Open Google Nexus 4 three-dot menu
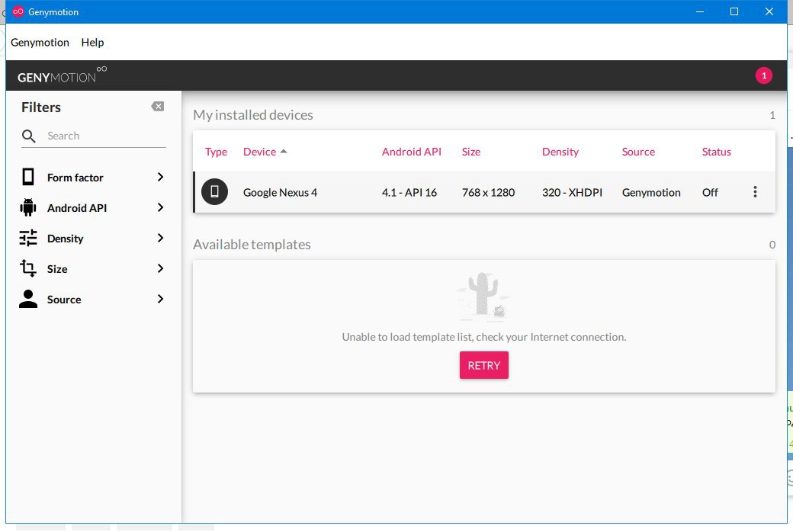The image size is (793, 532). point(755,191)
